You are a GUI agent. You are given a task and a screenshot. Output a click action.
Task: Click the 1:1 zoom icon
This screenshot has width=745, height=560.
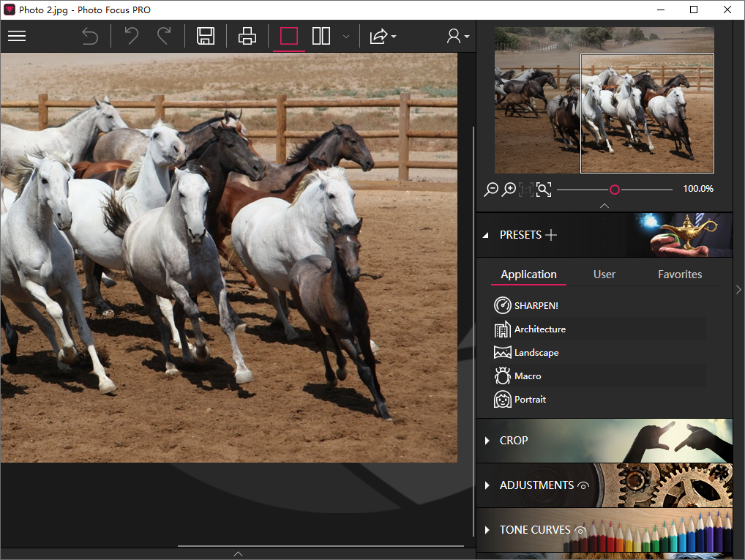526,189
